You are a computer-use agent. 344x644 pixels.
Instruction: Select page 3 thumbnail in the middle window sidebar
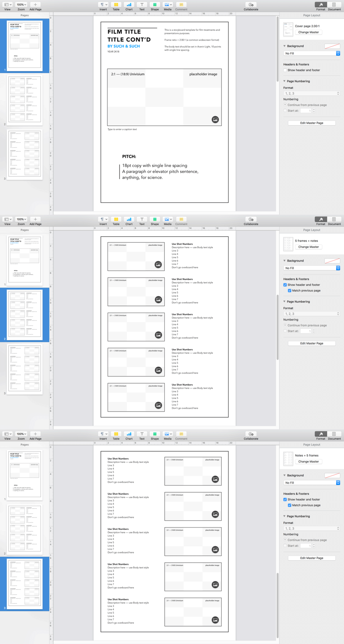(x=25, y=369)
